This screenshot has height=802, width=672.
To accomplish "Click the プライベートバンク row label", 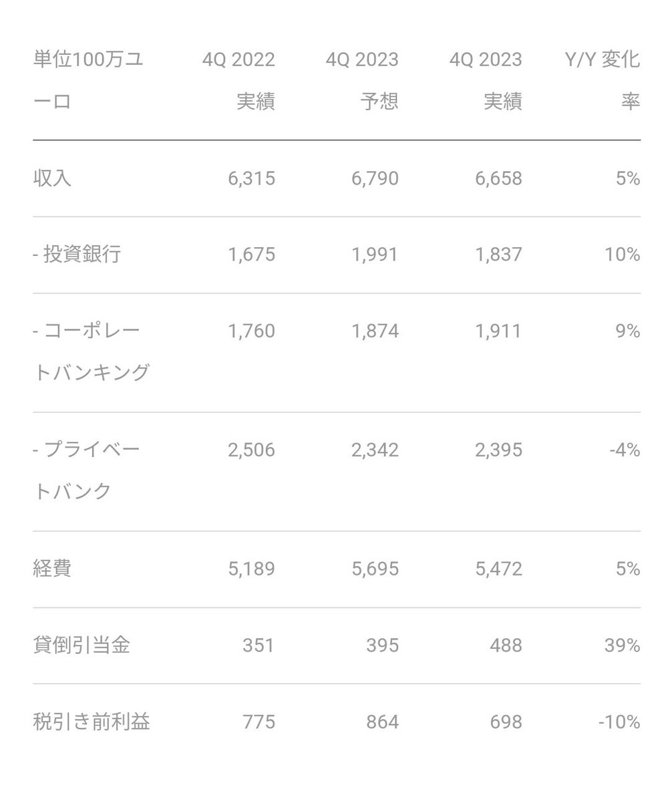I will (x=87, y=471).
